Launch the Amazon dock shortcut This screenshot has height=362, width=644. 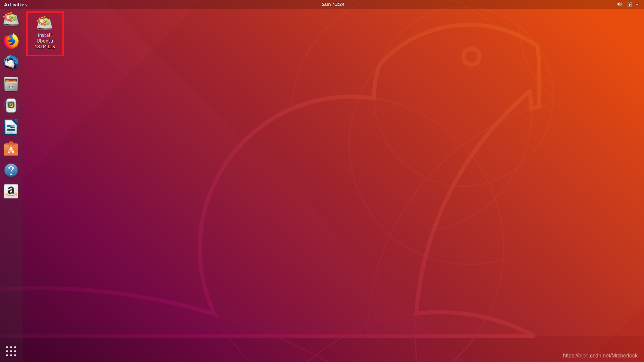point(11,191)
